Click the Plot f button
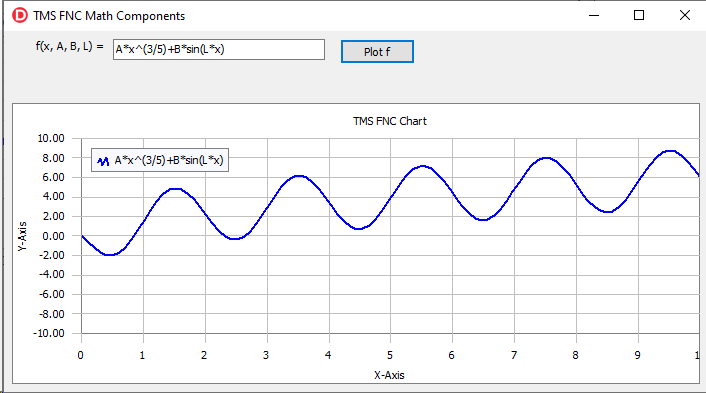The width and height of the screenshot is (706, 393). [377, 52]
